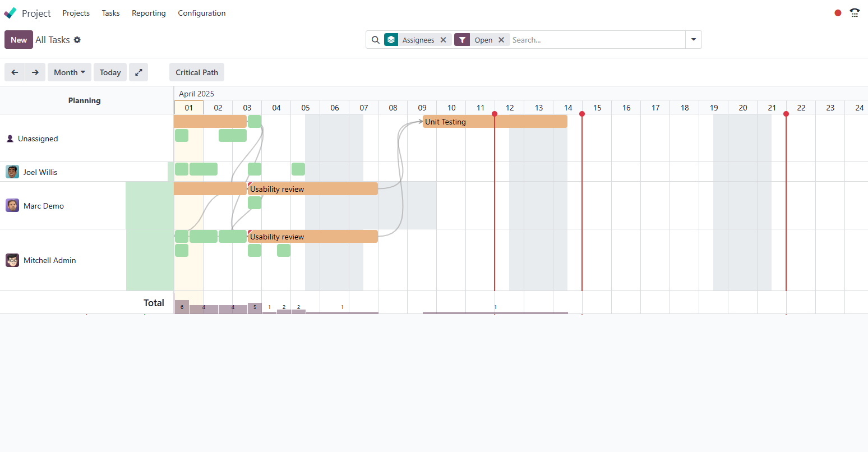This screenshot has height=452, width=868.
Task: Jump to Today in the Gantt
Action: pos(110,72)
